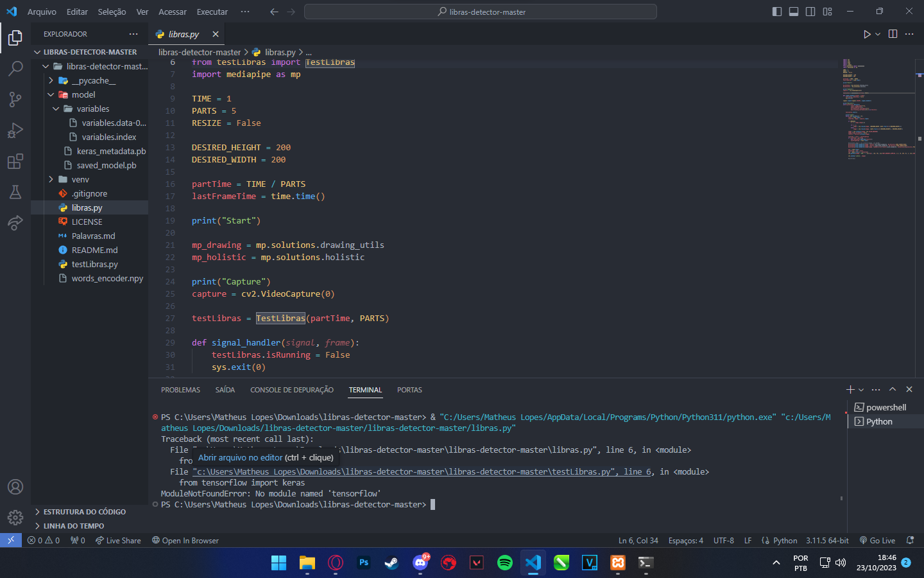Screen dimensions: 924x578
Task: Run the libras.py file
Action: coord(867,34)
